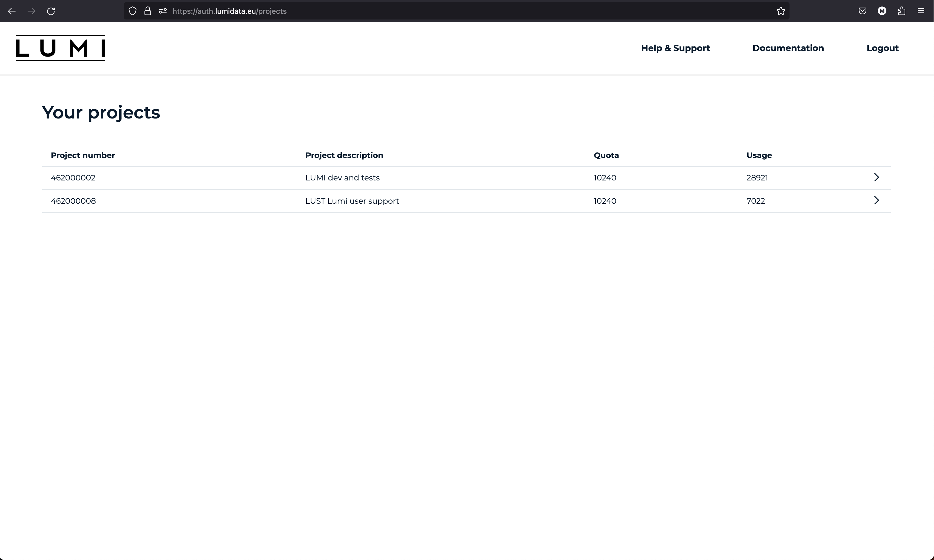Image resolution: width=934 pixels, height=560 pixels.
Task: Open the browser hamburger menu
Action: (x=922, y=11)
